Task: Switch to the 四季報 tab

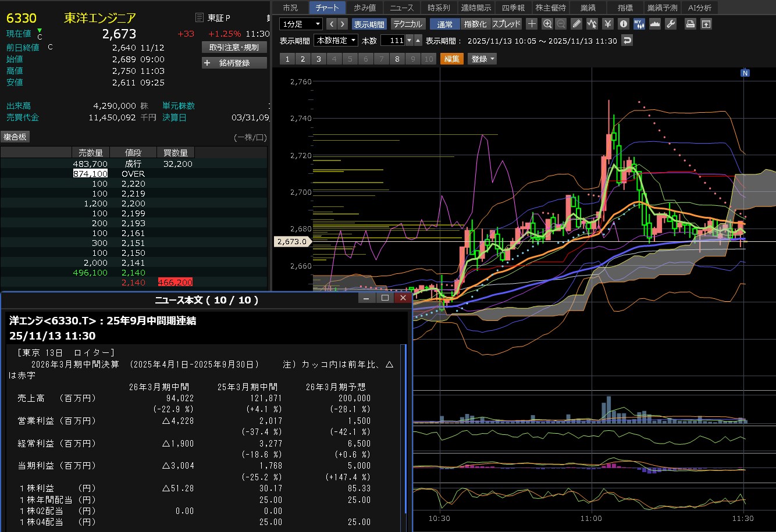Action: point(514,8)
